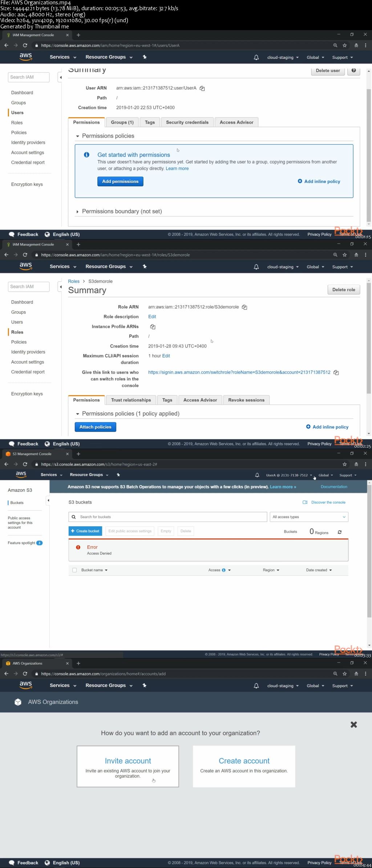
Task: Open the Resource Groups dropdown in the UserA window
Action: pos(109,57)
